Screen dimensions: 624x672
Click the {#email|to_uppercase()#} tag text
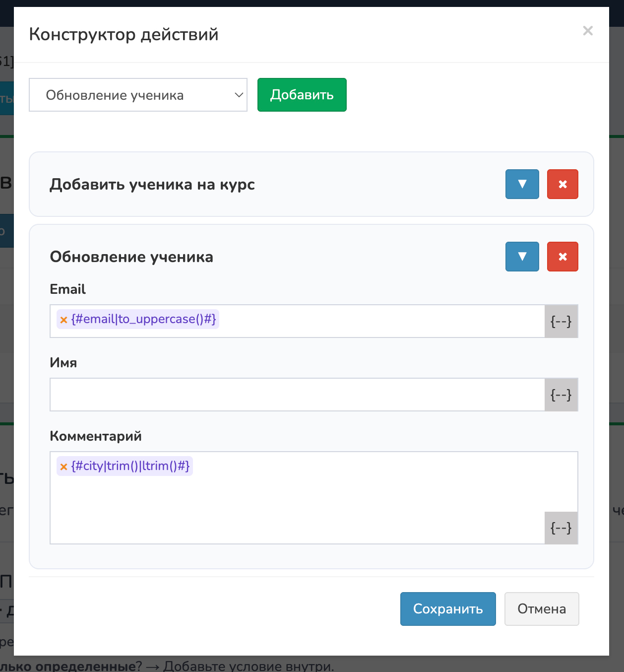pos(143,319)
